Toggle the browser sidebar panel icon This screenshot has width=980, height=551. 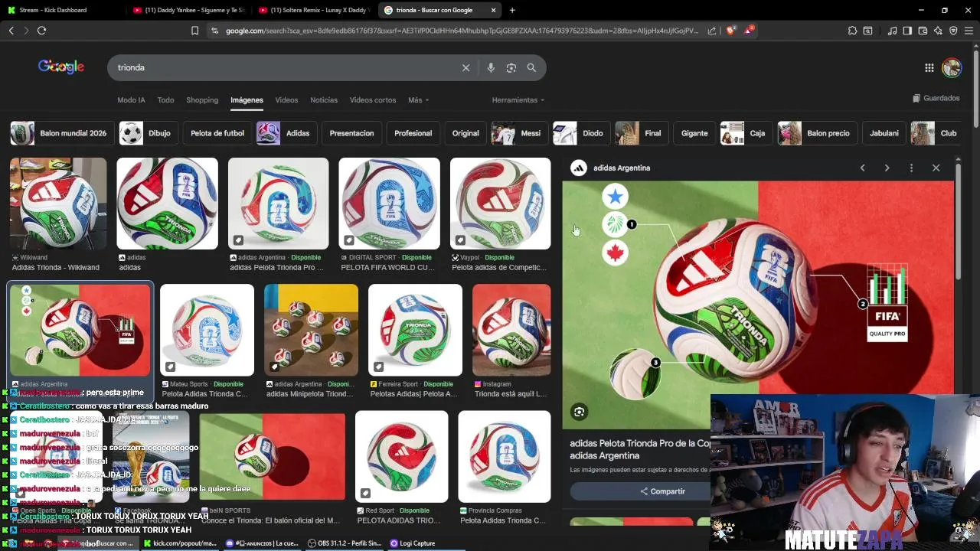(907, 31)
